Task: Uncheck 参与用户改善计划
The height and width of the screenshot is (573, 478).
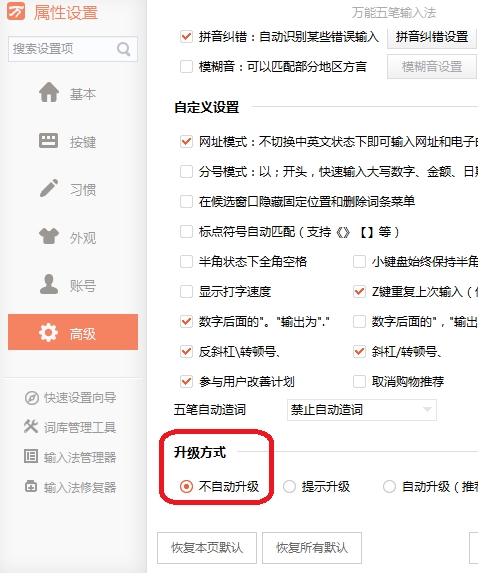Action: click(x=186, y=382)
